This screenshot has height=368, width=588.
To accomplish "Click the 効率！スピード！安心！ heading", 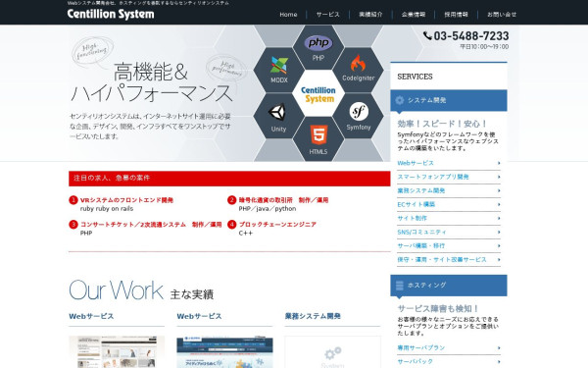I will click(442, 124).
